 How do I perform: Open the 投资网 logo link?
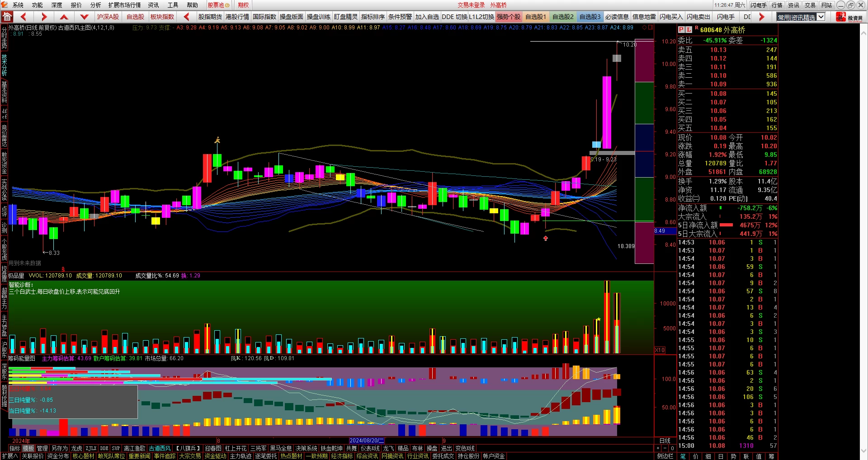[x=849, y=17]
